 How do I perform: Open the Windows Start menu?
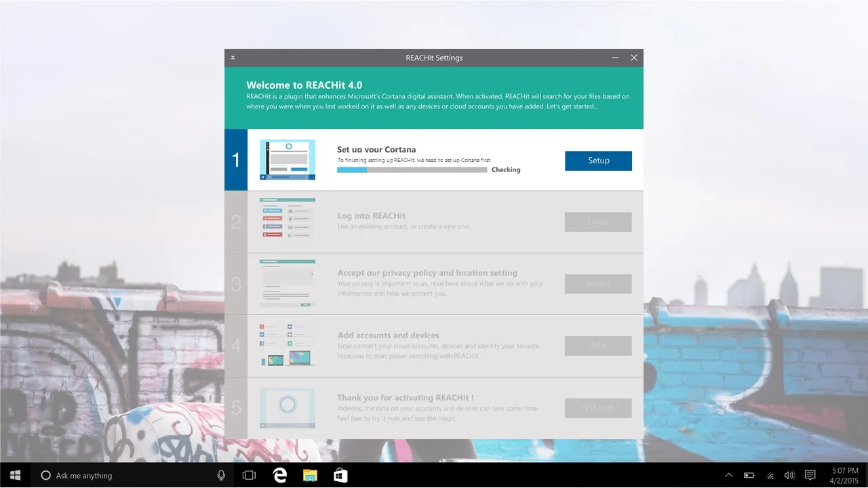click(15, 475)
